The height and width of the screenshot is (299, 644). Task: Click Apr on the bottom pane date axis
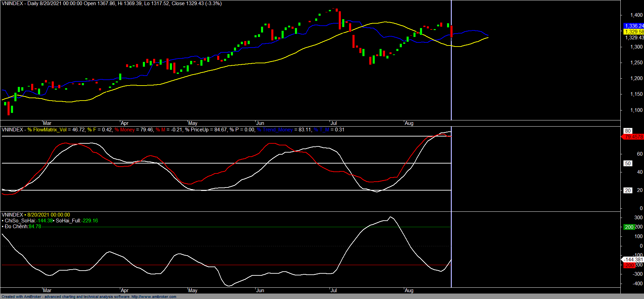[x=125, y=290]
